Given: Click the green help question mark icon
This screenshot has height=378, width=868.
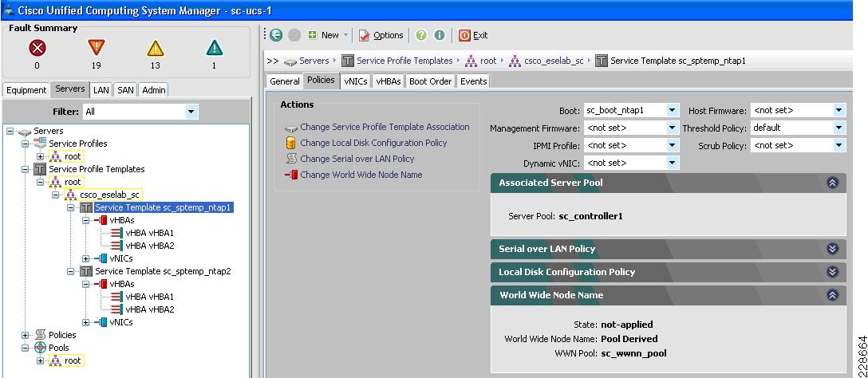Looking at the screenshot, I should 421,35.
